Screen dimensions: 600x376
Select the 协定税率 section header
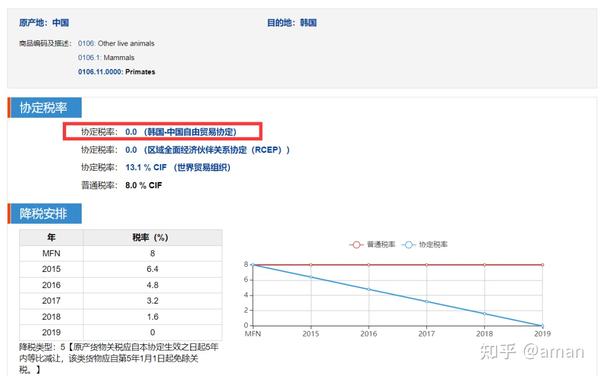point(44,107)
